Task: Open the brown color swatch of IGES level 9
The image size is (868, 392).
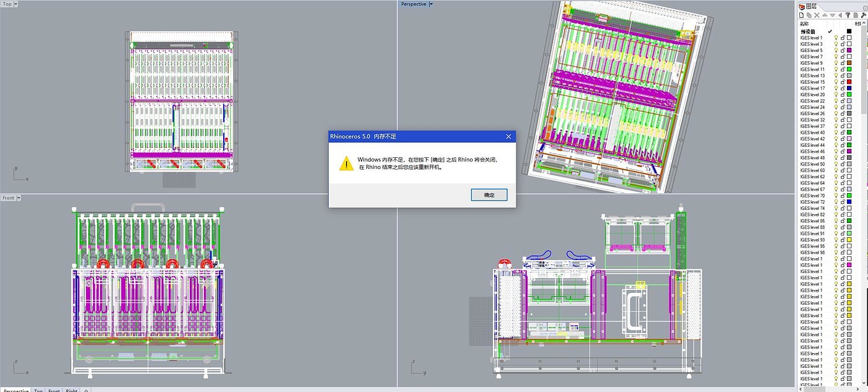Action: (849, 63)
